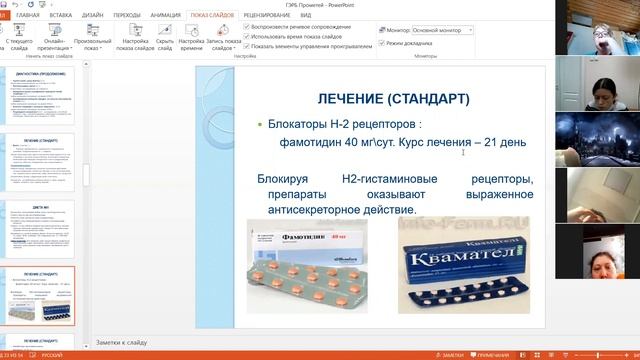This screenshot has width=640, height=360.
Task: Select ДИАГНОСТИКА (ПРОДОЛЖЕНИЕ) slide thumbnail
Action: click(x=38, y=96)
